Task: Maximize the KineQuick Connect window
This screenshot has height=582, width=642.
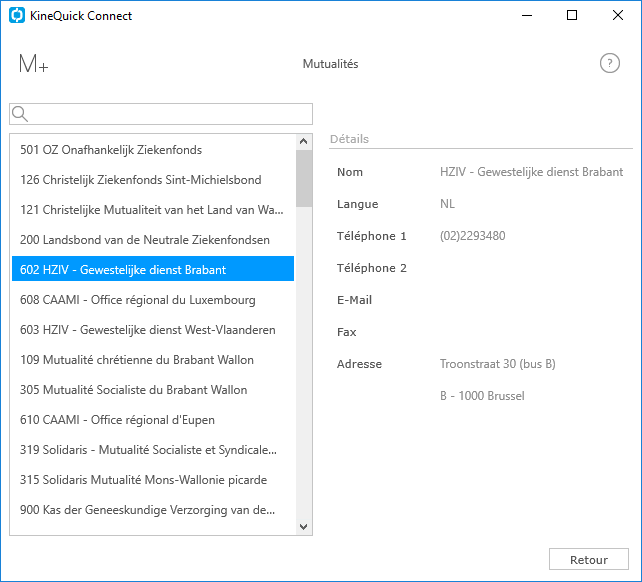Action: [x=572, y=16]
